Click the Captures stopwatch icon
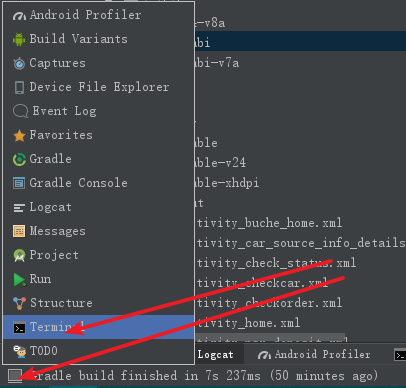This screenshot has width=406, height=388. pyautogui.click(x=19, y=63)
